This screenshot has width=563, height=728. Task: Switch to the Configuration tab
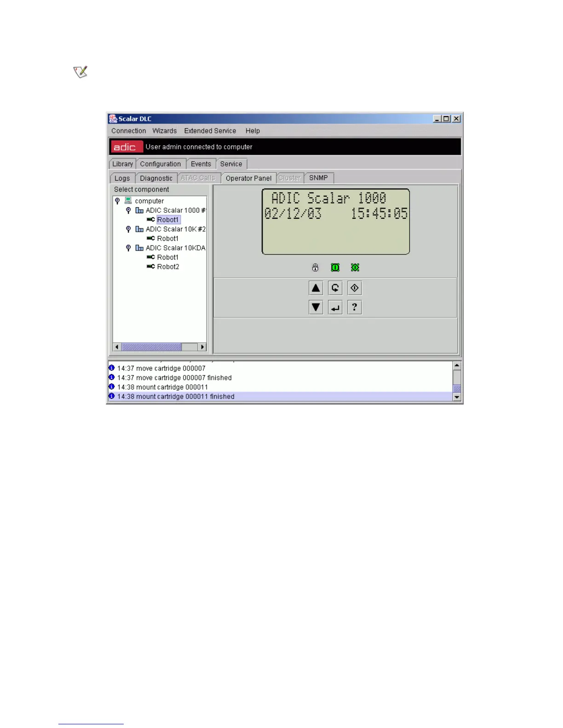pos(161,164)
